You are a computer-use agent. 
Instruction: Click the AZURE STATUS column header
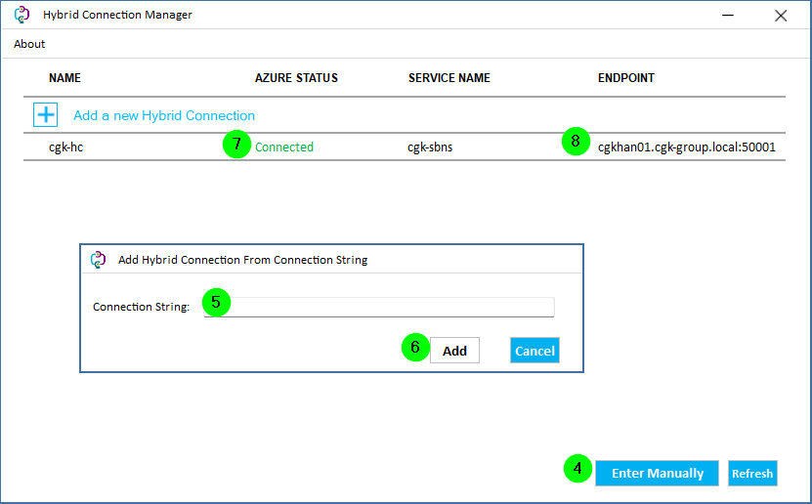point(296,78)
